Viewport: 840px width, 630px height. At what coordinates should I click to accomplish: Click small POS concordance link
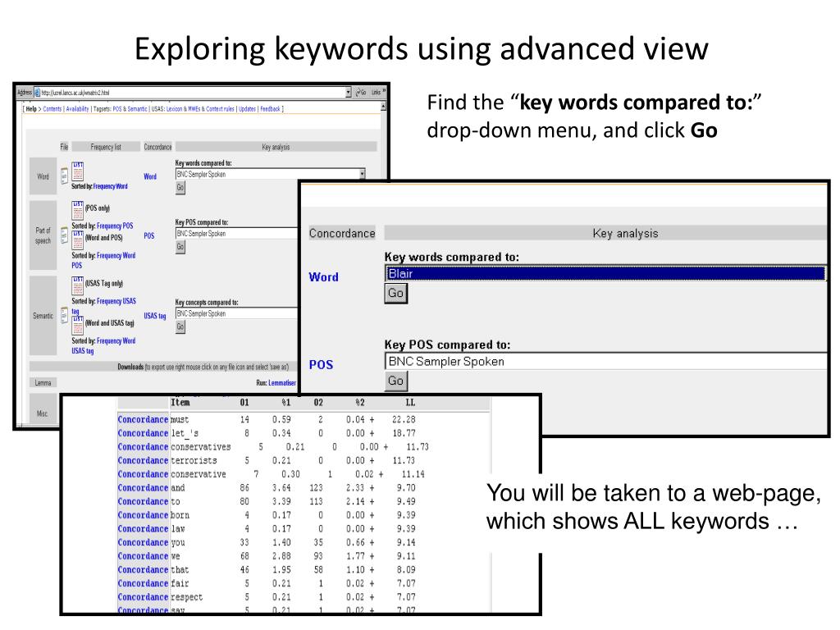pos(149,235)
